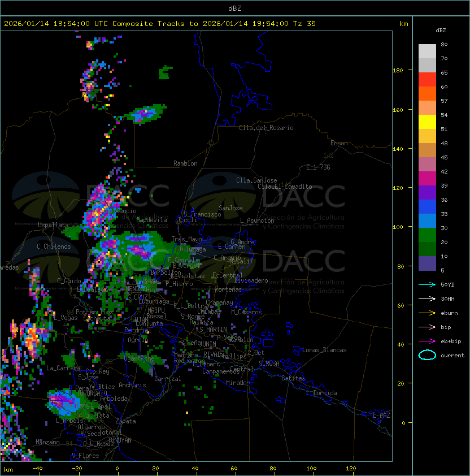Click the cyan 50YD arrow legend symbol
This screenshot has height=476, width=470.
click(427, 284)
